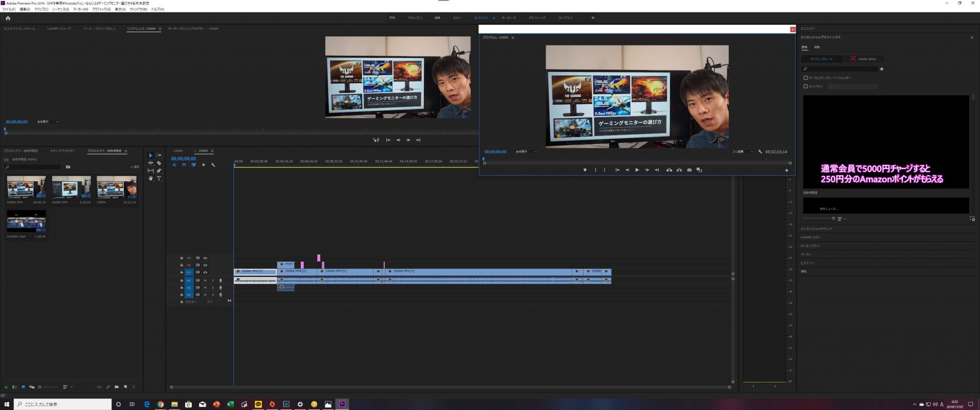Open Essential Graphics panel menu
Screen dimensions: 980x410
pyautogui.click(x=972, y=37)
